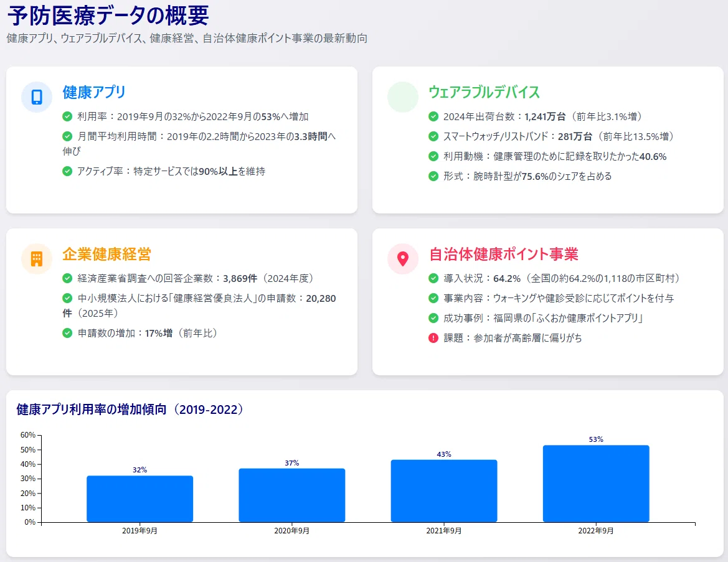The height and width of the screenshot is (562, 728).
Task: Click the text 課題：参加者が高齢層に偏りがち
Action: click(513, 338)
